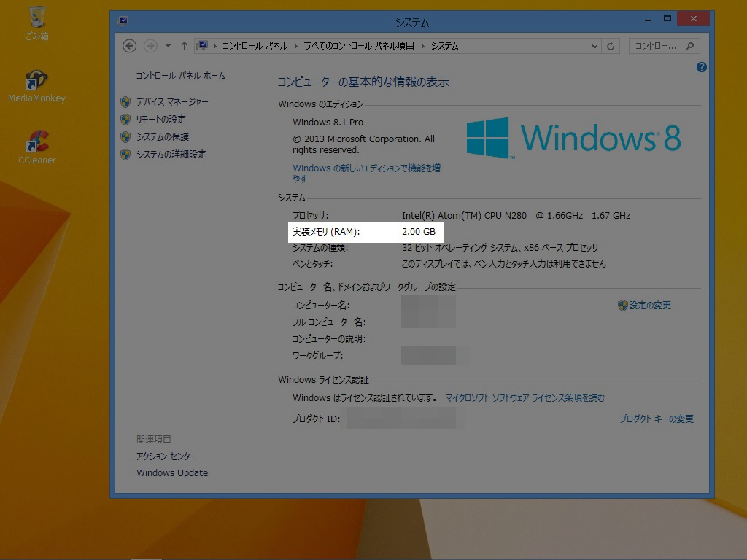The height and width of the screenshot is (560, 747).
Task: Open リモートの設定 link
Action: point(161,120)
